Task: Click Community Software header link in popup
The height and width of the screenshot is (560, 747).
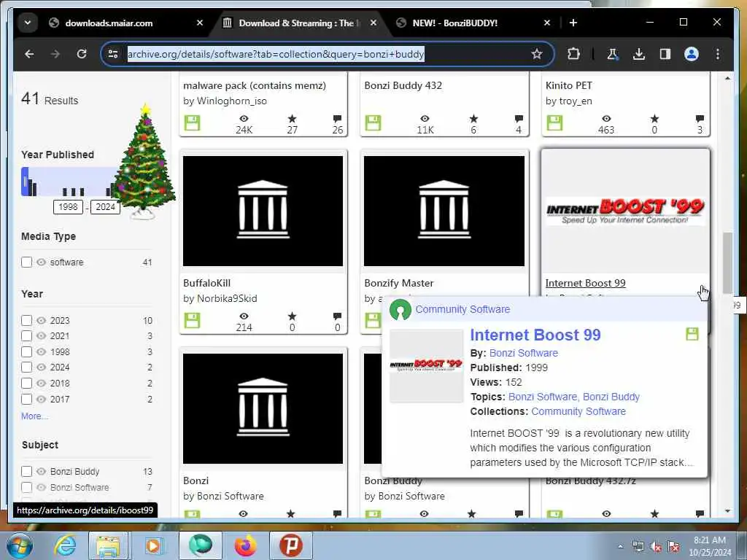Action: pos(462,309)
